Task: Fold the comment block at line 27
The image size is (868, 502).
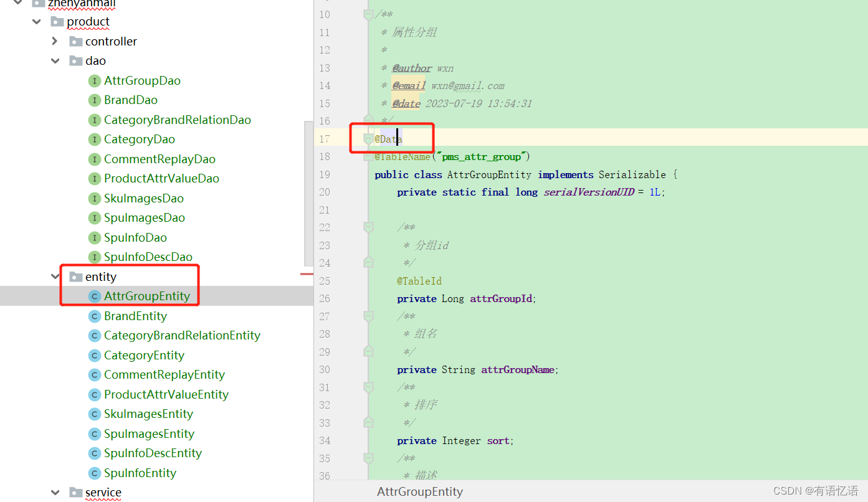Action: [368, 316]
